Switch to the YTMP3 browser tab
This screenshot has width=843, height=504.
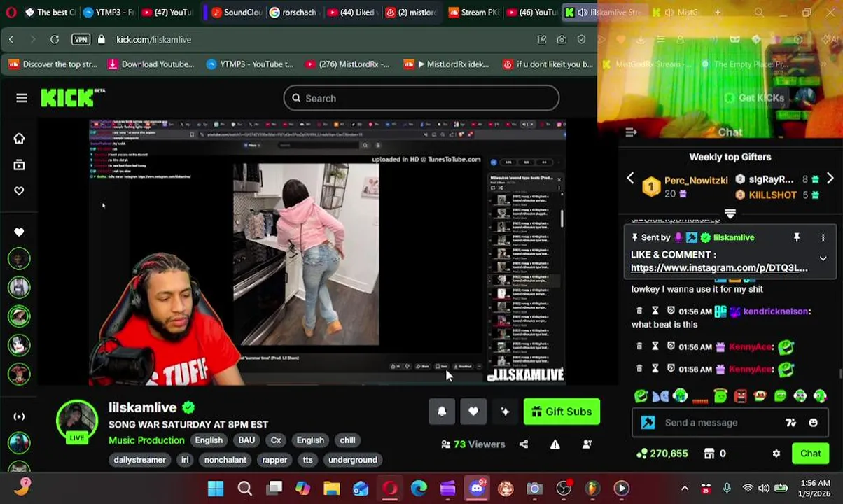point(109,13)
